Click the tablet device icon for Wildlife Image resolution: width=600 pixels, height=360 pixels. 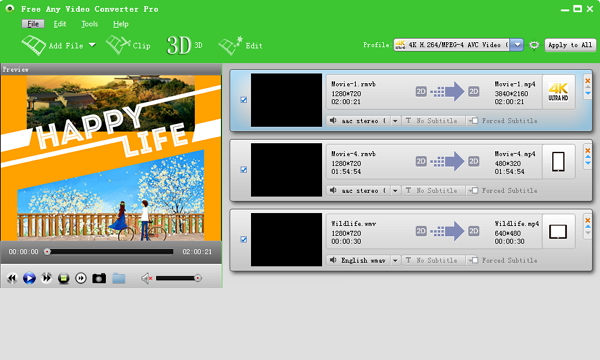tap(558, 231)
